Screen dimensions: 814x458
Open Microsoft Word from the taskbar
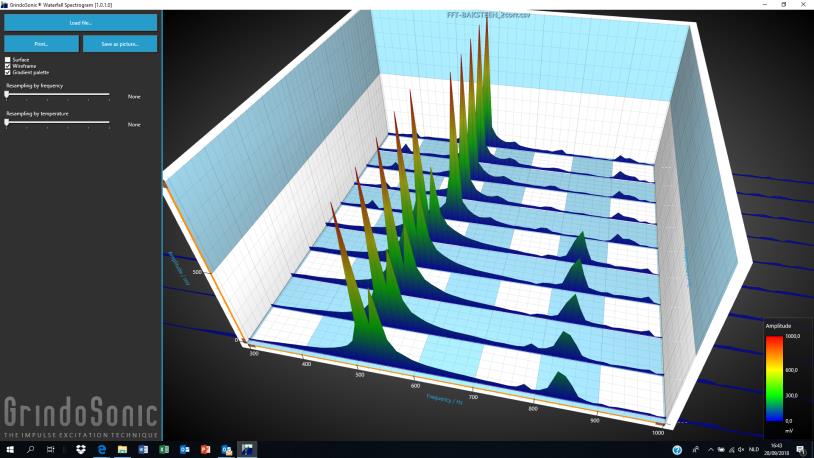click(x=143, y=450)
